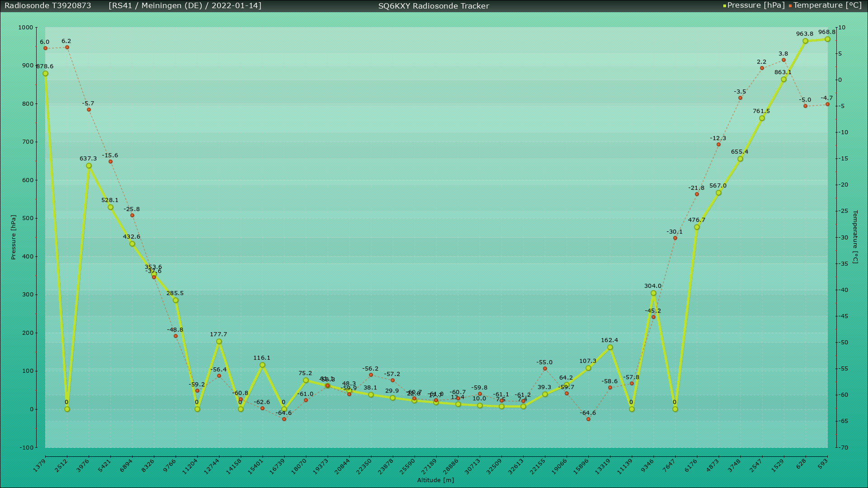Image resolution: width=868 pixels, height=488 pixels.
Task: Click the -56.4 temperature data point
Action: point(219,376)
